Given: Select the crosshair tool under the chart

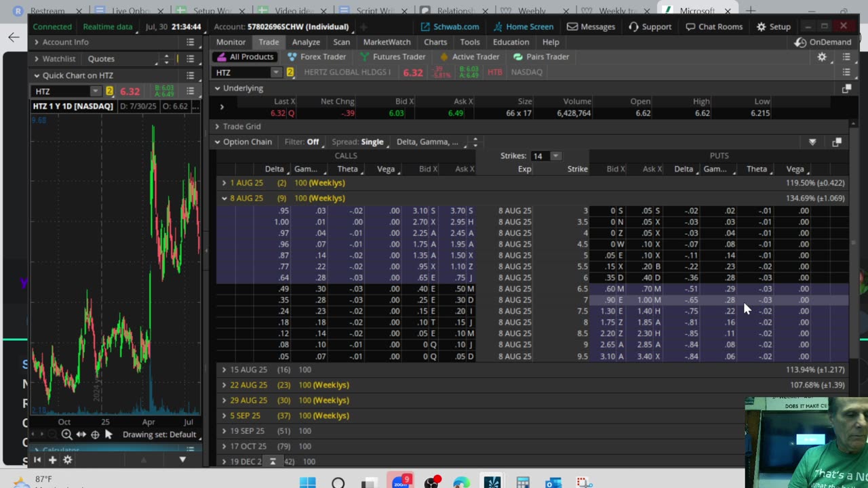Looking at the screenshot, I should coord(95,434).
